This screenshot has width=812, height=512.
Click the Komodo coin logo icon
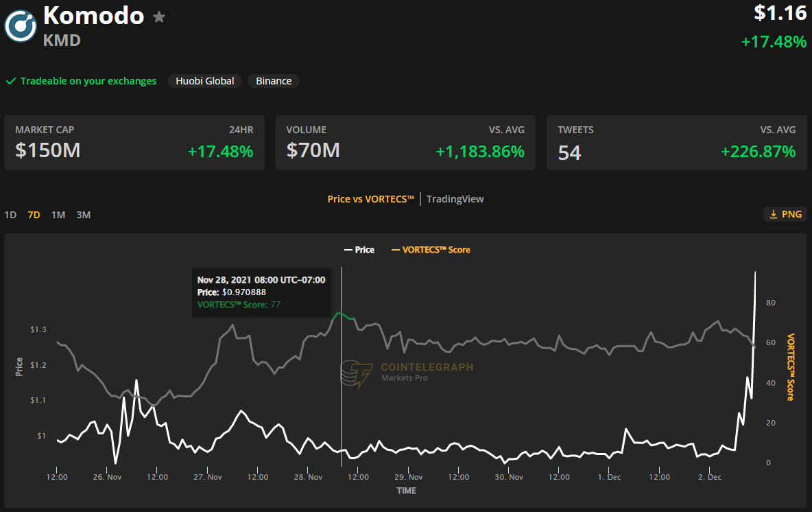[21, 25]
